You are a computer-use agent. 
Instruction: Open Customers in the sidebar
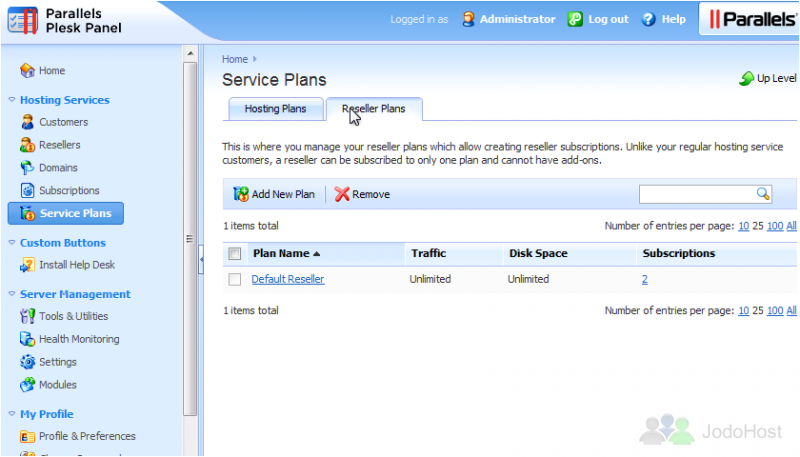(64, 122)
